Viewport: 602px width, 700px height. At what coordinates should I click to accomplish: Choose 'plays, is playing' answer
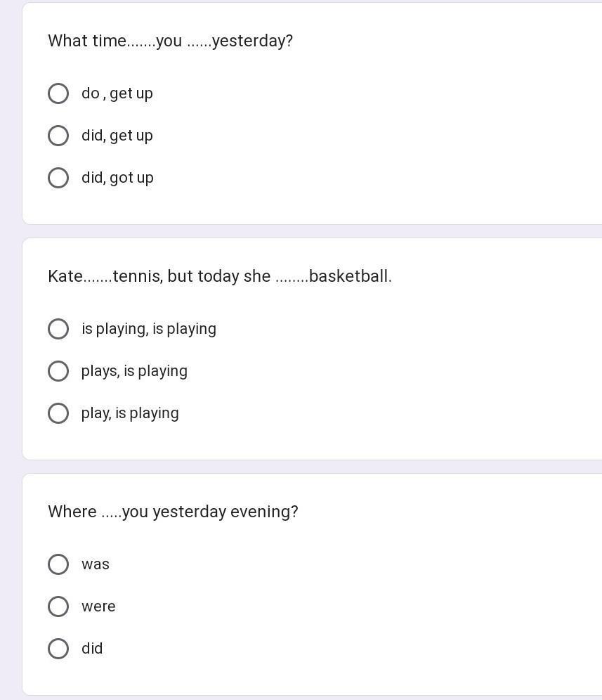(x=58, y=371)
